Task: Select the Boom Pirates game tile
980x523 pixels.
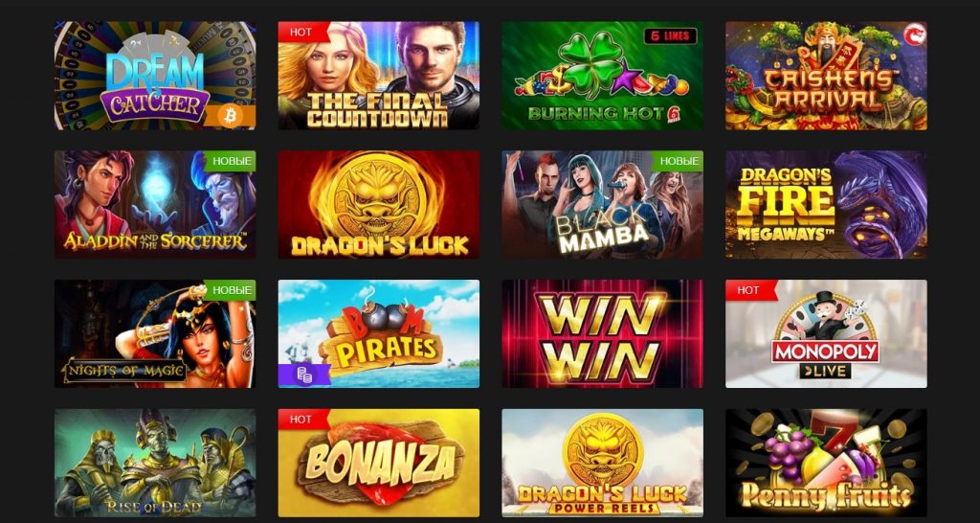Action: (379, 333)
